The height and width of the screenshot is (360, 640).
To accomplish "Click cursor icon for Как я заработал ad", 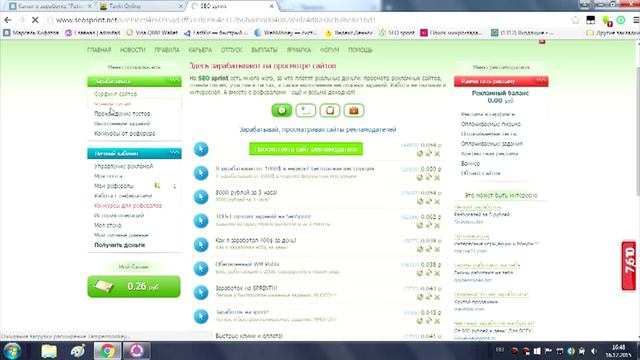I will [201, 244].
